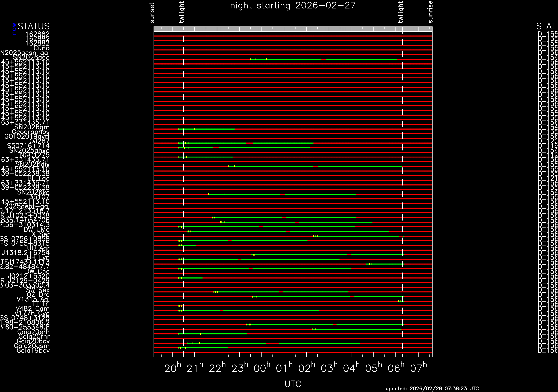Click the 'Gaia19bcv' target label

tap(33, 351)
